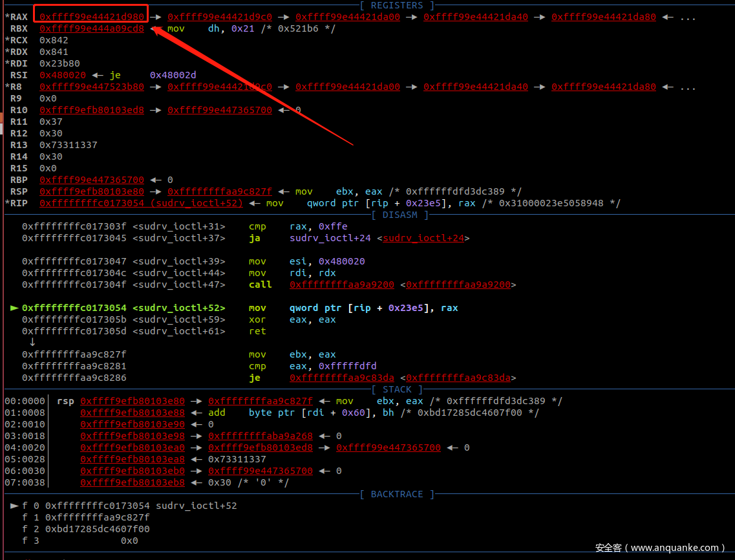This screenshot has height=560, width=735.
Task: Select the STACK section header
Action: pyautogui.click(x=397, y=389)
